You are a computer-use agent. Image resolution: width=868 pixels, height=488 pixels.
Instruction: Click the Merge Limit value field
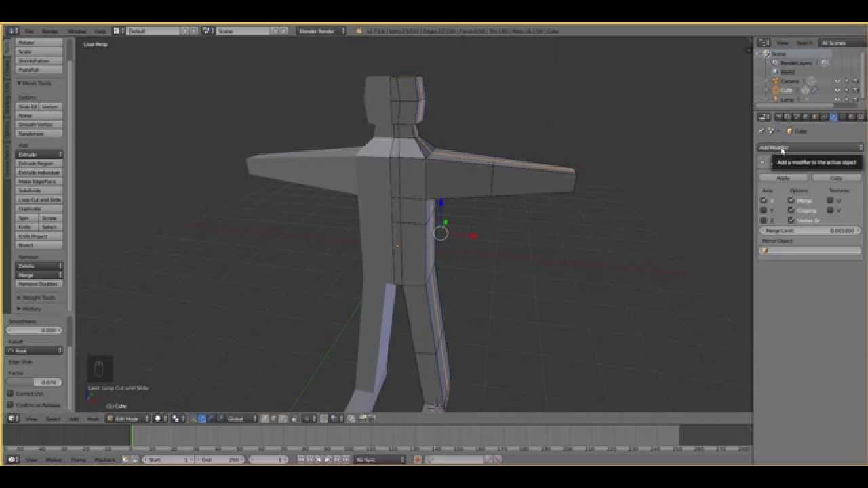[810, 230]
